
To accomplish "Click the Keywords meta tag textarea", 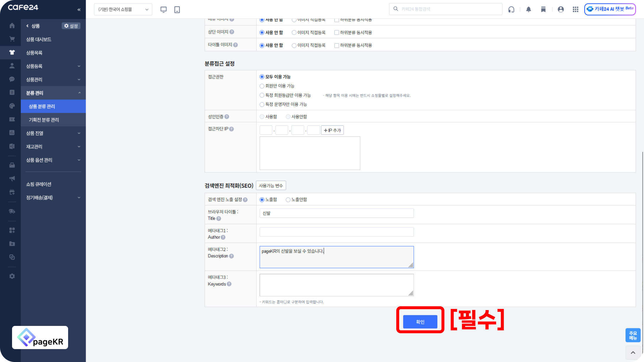I will (336, 285).
